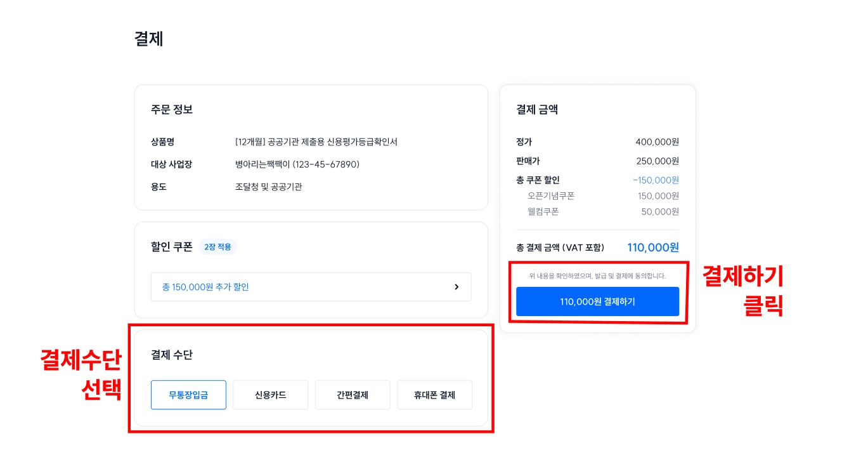Select 무통장입금 payment method
The width and height of the screenshot is (868, 469).
click(188, 395)
